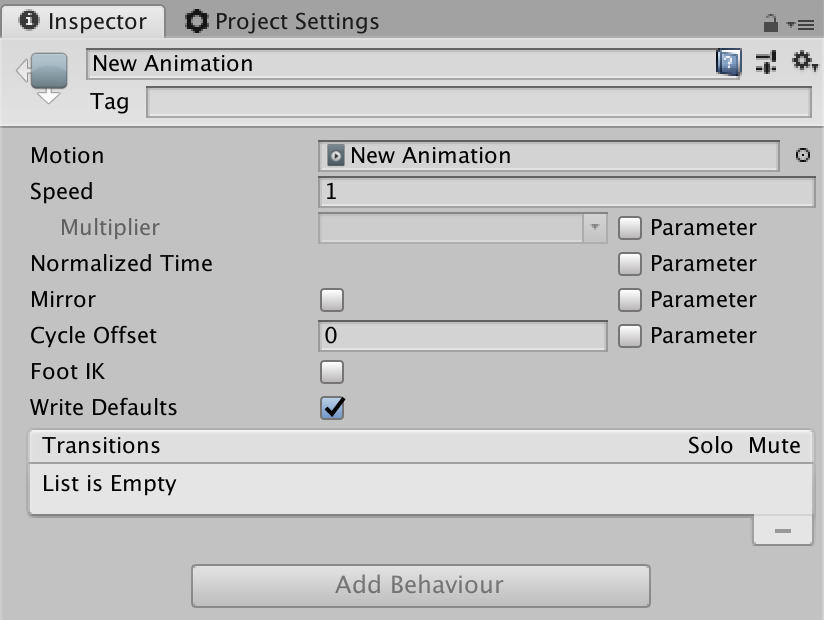824x620 pixels.
Task: Switch to the Project Settings tab
Action: coord(285,19)
